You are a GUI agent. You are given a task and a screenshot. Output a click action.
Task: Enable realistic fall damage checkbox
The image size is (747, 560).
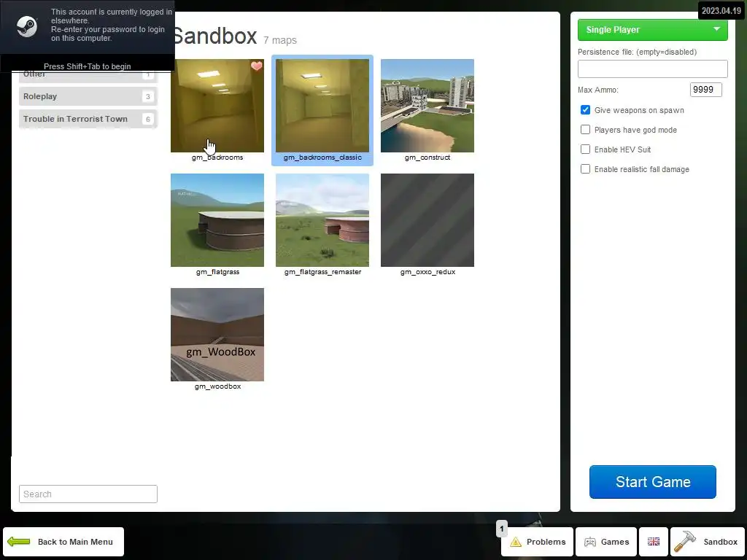tap(586, 169)
